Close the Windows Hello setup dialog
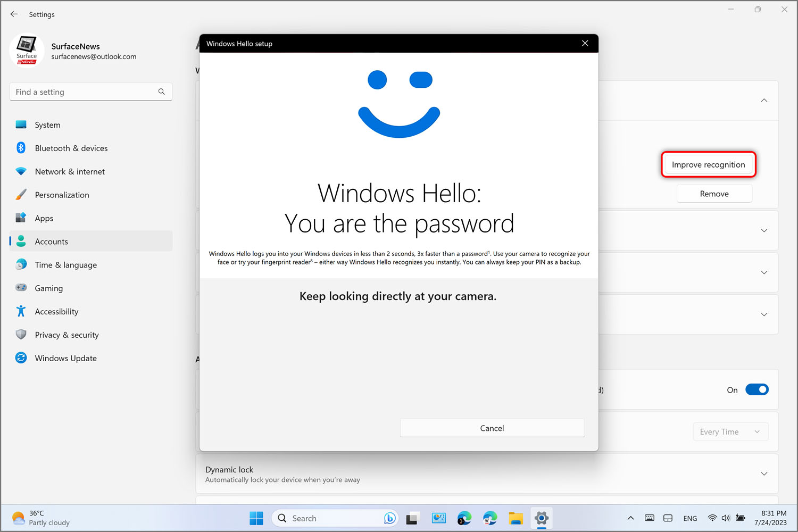 point(585,44)
